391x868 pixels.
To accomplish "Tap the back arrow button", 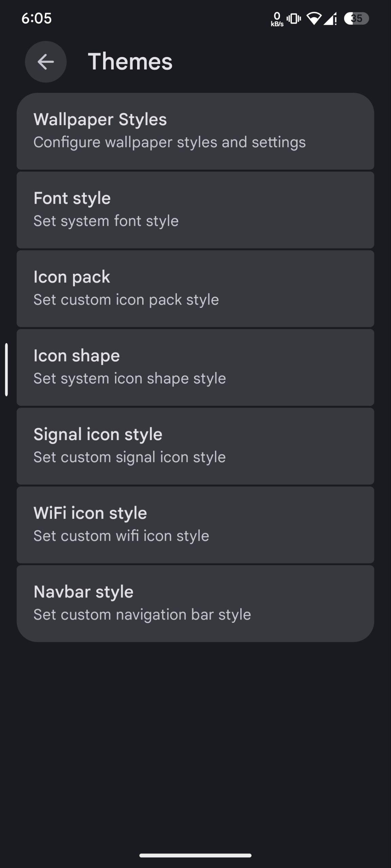I will (45, 62).
